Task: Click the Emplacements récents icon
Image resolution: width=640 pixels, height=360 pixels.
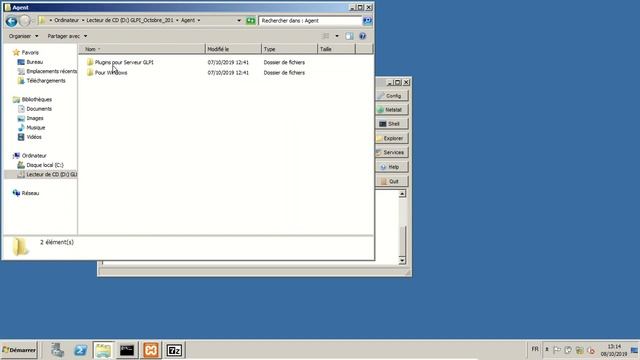Action: (21, 71)
